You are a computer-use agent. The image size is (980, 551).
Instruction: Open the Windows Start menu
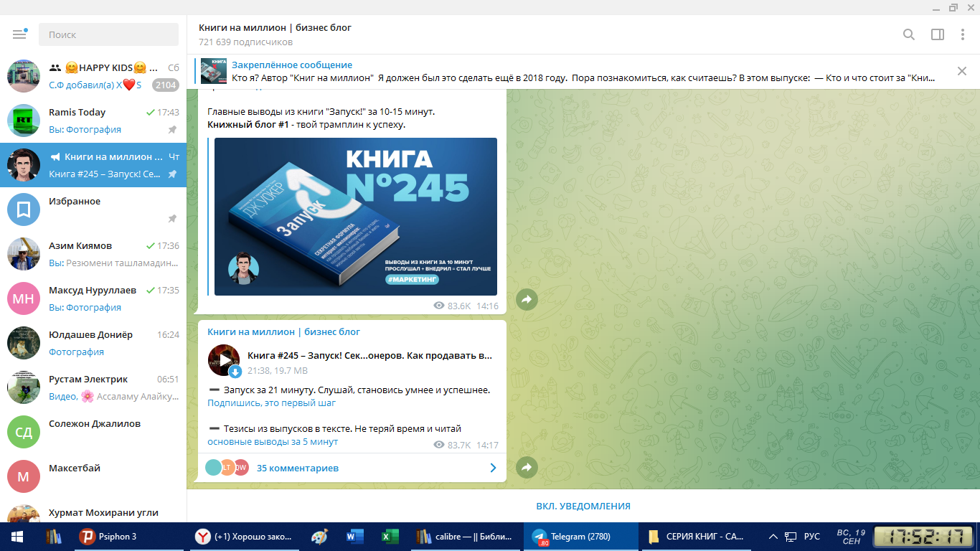coord(18,537)
